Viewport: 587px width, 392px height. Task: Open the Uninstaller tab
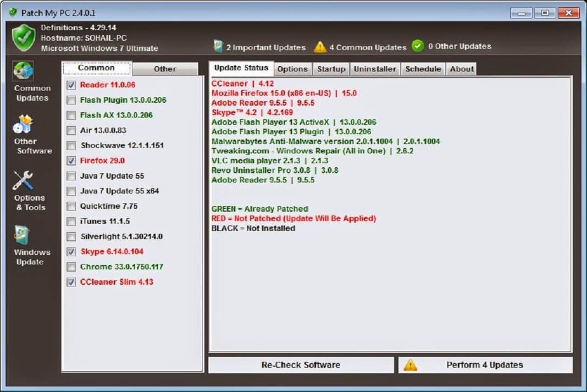pos(374,69)
